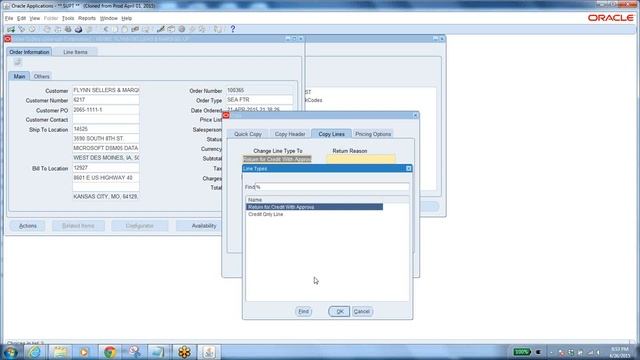Switch to the Others sub-tab

pyautogui.click(x=42, y=76)
